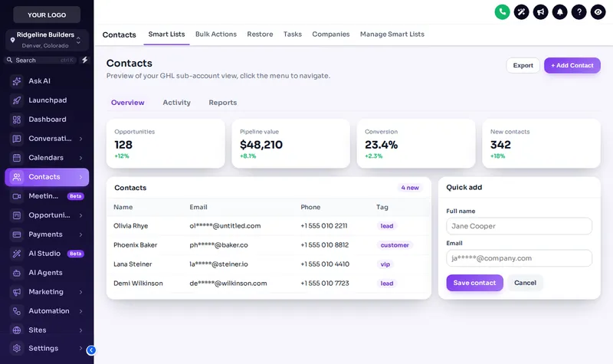Open the bell notifications icon
Viewport: 613px width, 364px height.
click(x=559, y=12)
